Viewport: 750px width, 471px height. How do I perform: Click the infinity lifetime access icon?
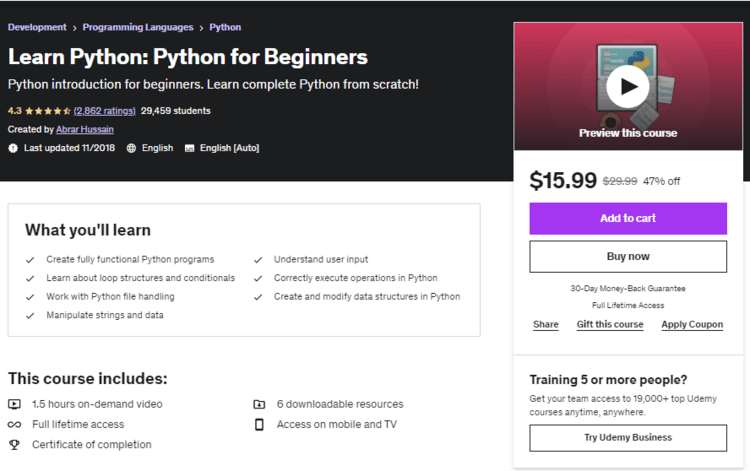tap(14, 425)
